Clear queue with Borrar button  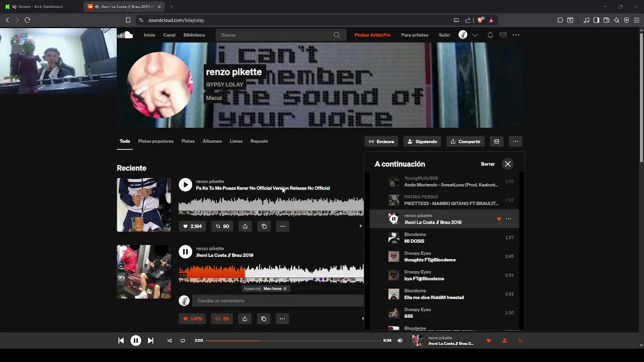488,164
